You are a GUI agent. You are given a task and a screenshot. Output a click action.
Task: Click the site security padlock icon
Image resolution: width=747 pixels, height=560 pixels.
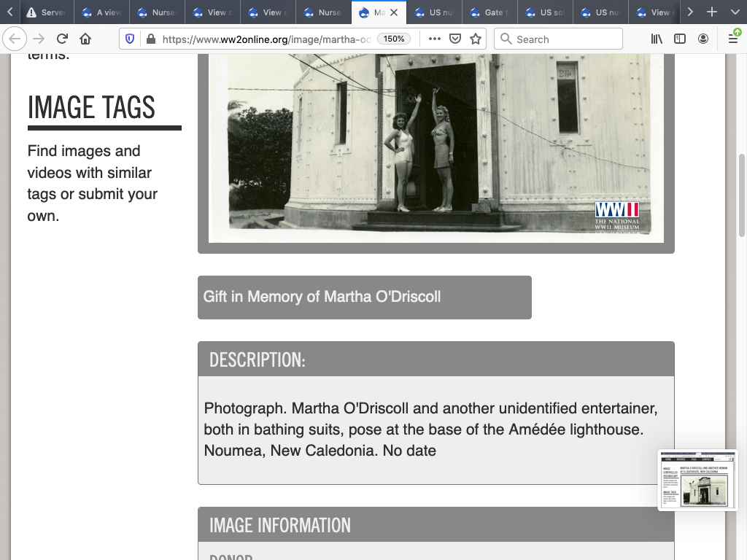pyautogui.click(x=150, y=39)
